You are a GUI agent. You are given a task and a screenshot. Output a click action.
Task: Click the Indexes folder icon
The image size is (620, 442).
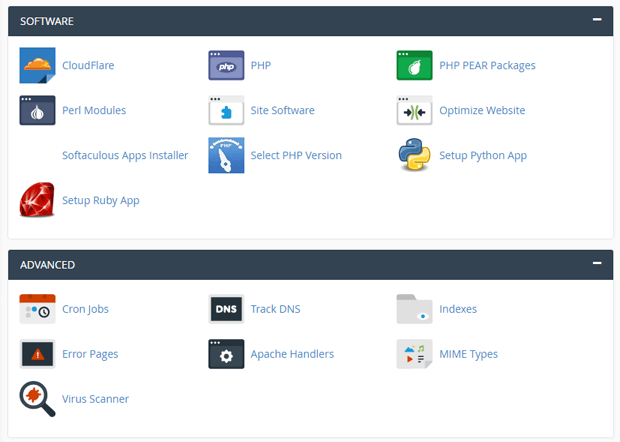(414, 309)
